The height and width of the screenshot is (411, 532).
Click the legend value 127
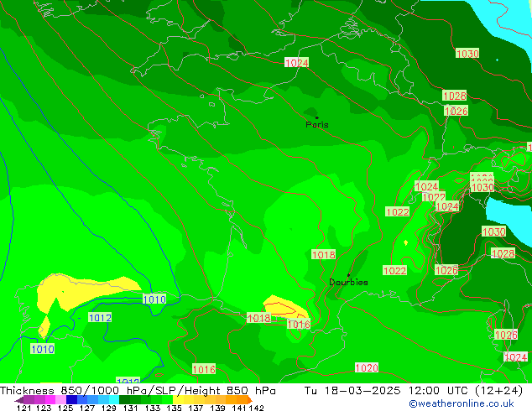87,408
